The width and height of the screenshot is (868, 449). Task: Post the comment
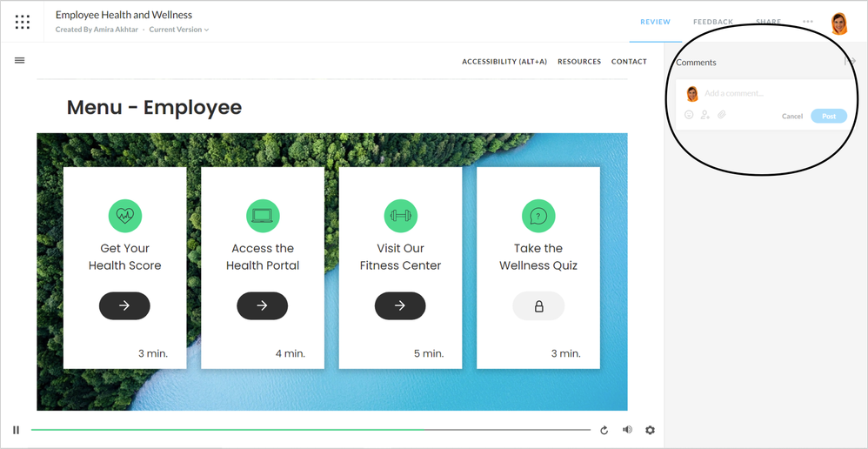829,116
